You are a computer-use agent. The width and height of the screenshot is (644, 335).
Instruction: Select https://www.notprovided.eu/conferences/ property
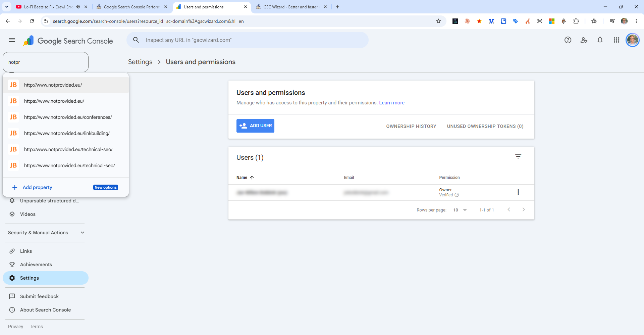point(66,117)
